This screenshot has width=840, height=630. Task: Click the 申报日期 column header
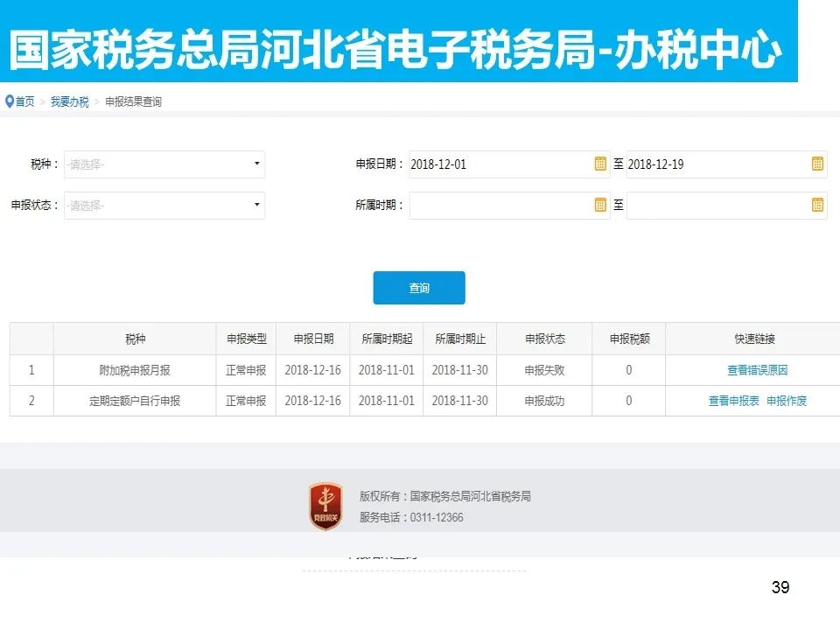coord(313,339)
